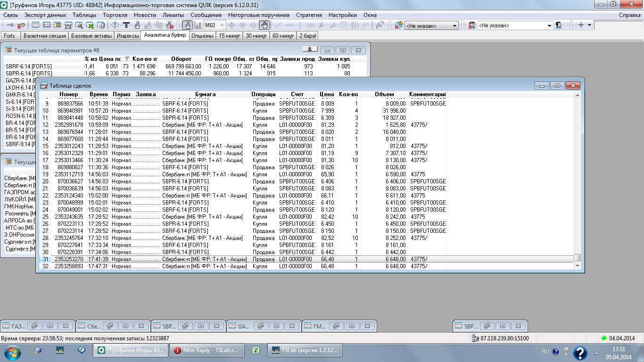Switch to the Опционы tab

(x=202, y=36)
